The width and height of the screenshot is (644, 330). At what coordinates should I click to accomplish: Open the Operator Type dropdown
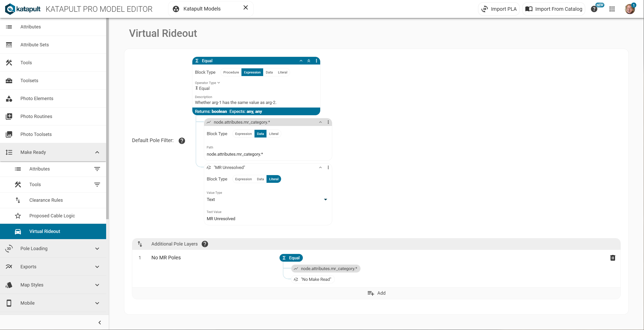207,83
